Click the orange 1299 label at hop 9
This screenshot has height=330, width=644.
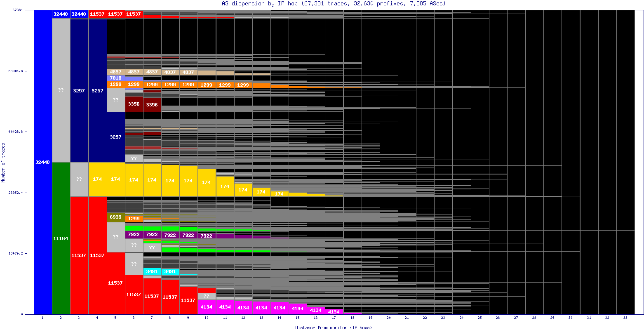[x=188, y=85]
